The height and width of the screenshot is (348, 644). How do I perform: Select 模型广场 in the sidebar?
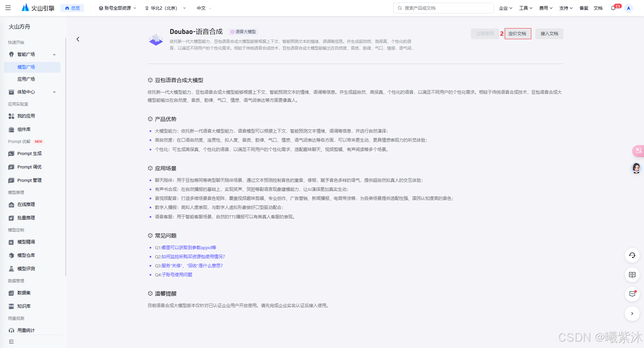(x=32, y=67)
